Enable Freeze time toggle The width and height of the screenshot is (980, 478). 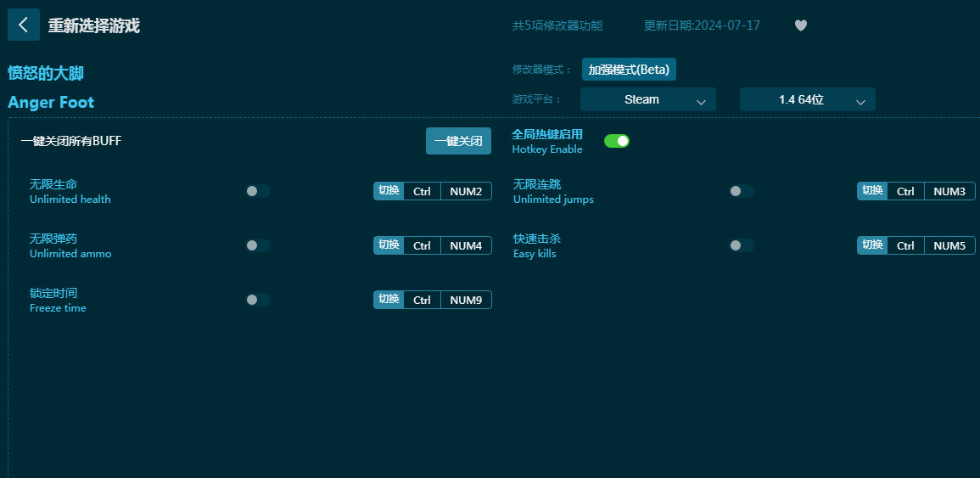coord(258,300)
